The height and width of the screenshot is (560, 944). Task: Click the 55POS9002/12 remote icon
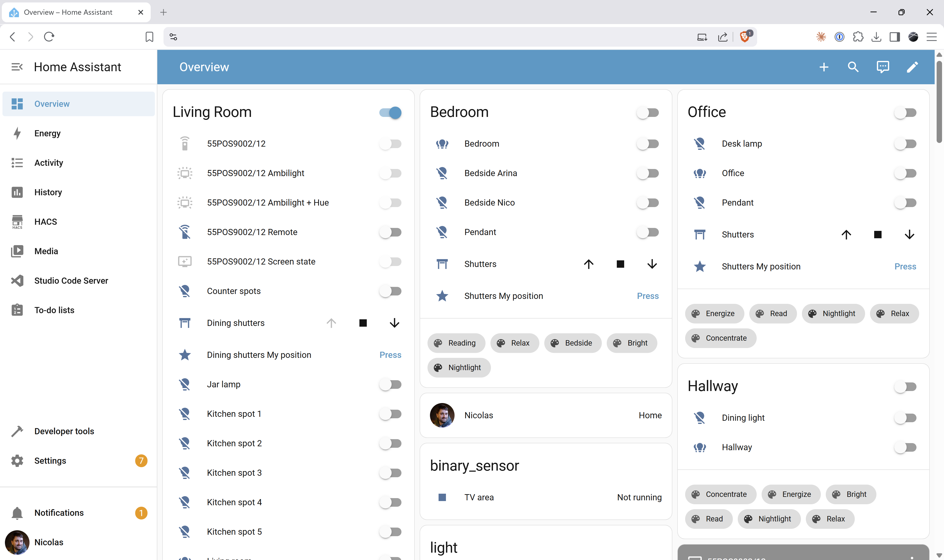click(x=185, y=144)
